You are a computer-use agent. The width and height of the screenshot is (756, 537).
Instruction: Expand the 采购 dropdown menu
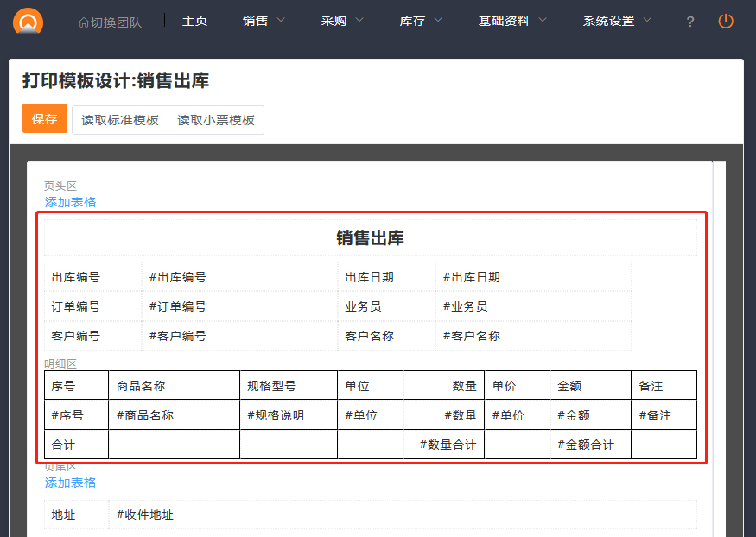click(342, 21)
